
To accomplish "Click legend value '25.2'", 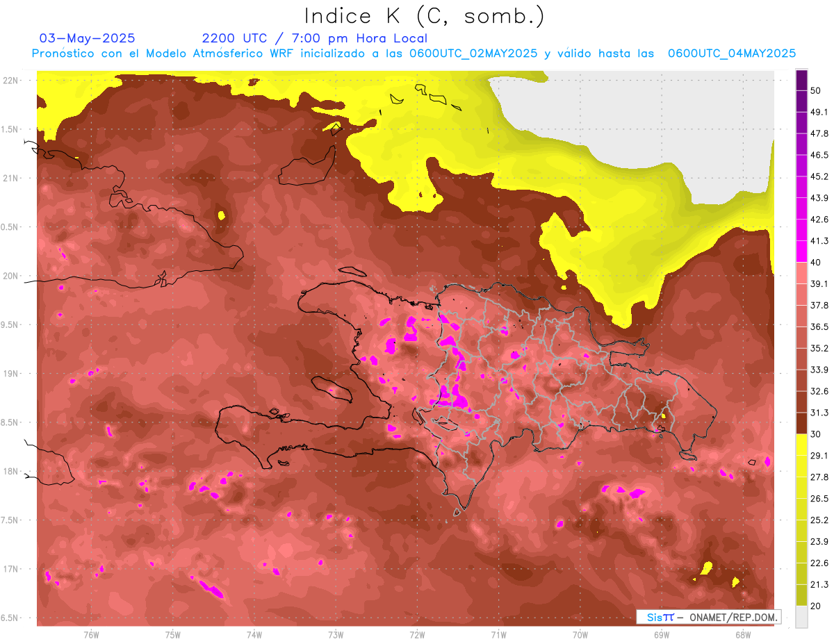I will [819, 520].
